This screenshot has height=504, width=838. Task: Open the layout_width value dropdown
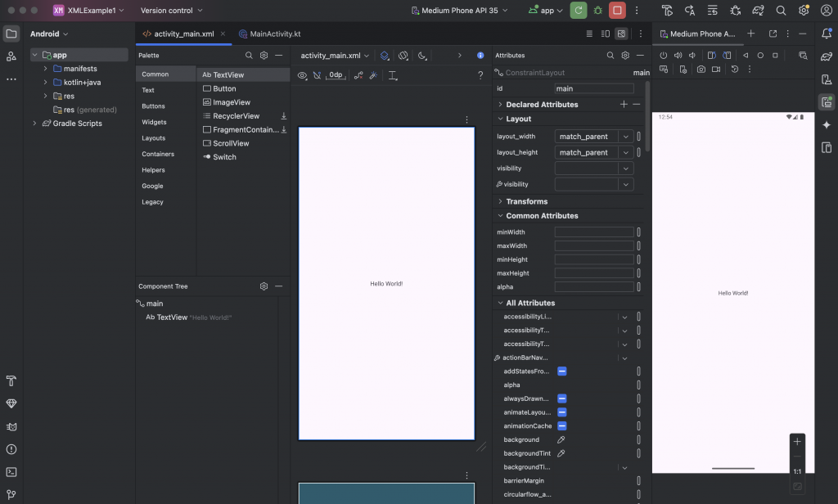626,137
